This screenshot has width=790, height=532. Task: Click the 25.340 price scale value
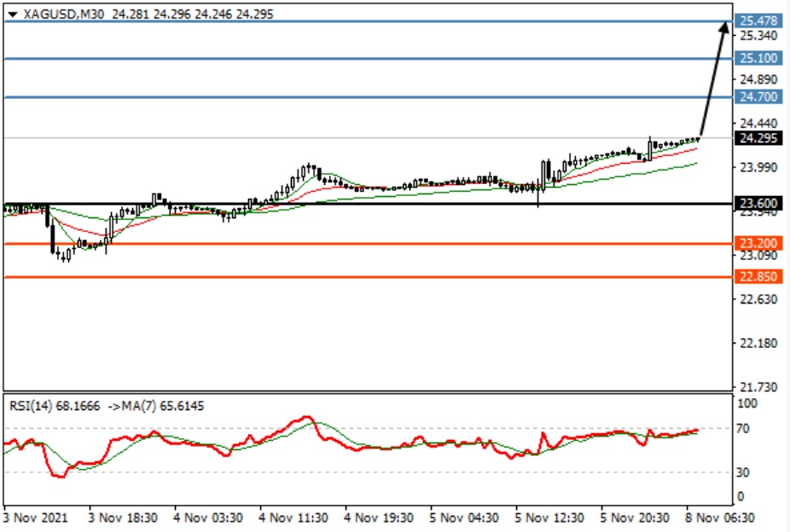[758, 36]
